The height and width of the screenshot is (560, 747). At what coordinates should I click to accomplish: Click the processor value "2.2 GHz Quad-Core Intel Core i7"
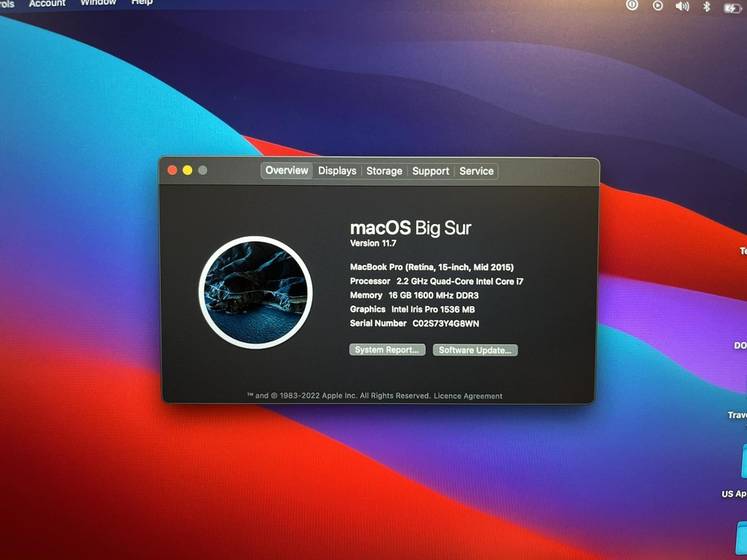pyautogui.click(x=459, y=281)
